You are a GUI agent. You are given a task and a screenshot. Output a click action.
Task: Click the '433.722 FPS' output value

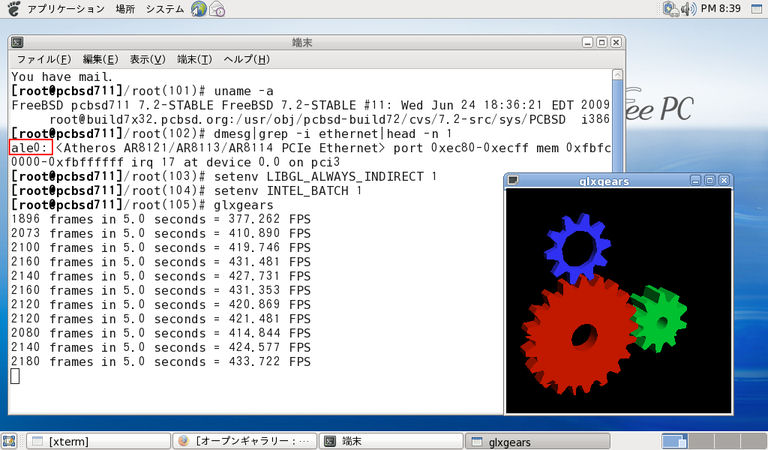tap(269, 361)
